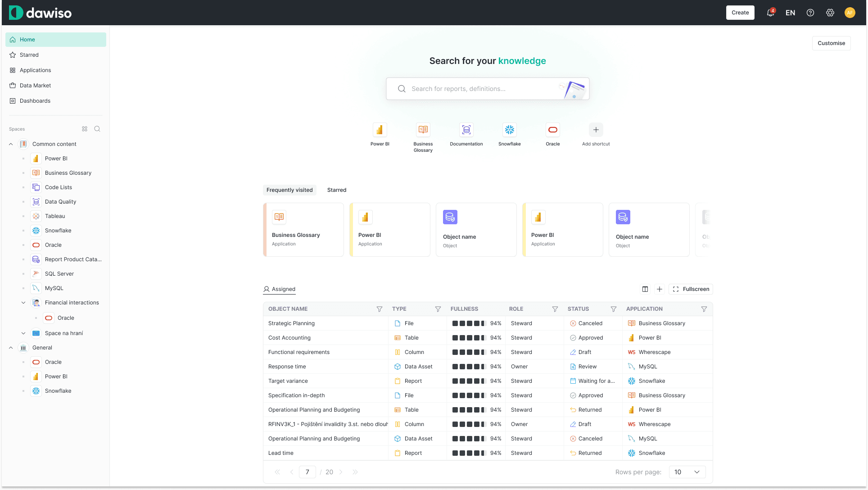Open the help question mark icon
The height and width of the screenshot is (490, 868).
coord(810,13)
